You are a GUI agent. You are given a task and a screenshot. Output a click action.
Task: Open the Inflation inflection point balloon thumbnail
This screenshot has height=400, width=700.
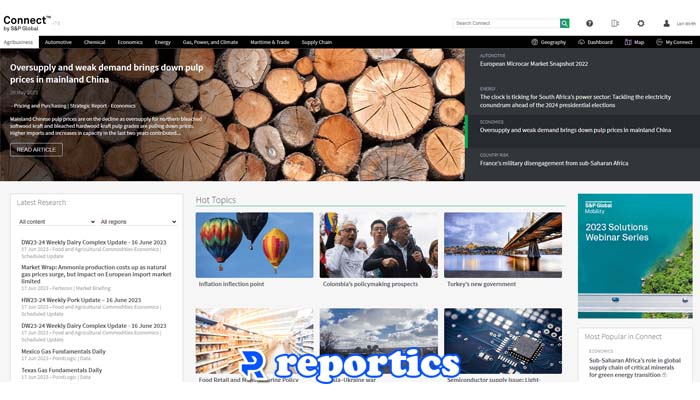click(x=254, y=245)
